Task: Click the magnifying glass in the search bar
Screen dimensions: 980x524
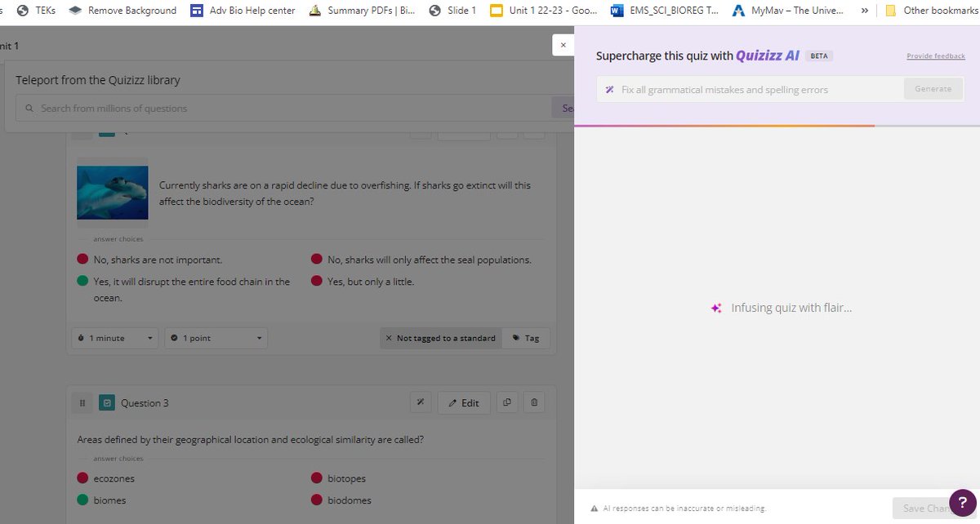Action: pyautogui.click(x=29, y=107)
